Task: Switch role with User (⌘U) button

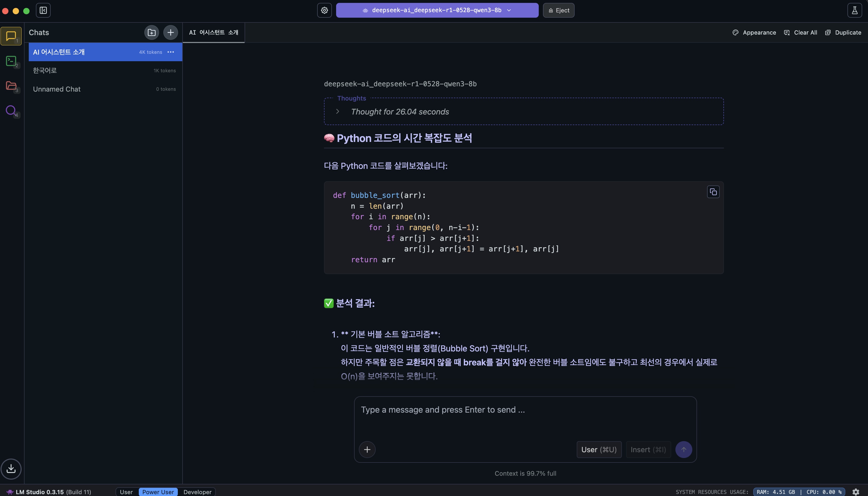Action: coord(599,450)
